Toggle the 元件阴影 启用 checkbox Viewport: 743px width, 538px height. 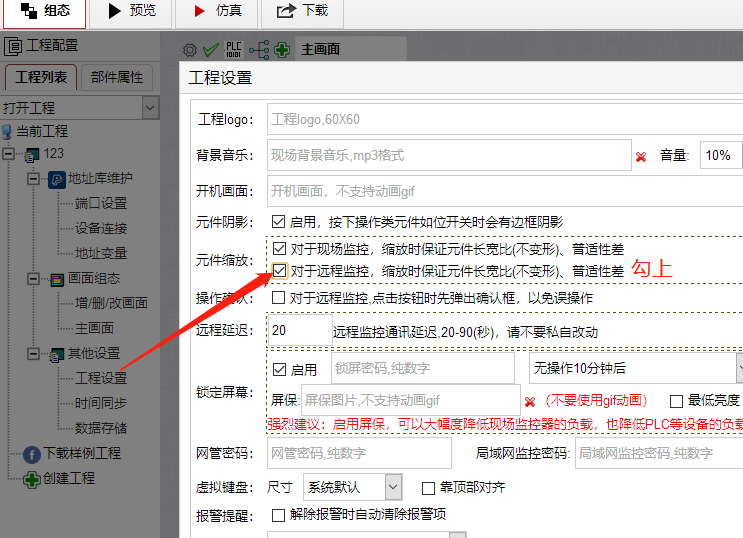(x=279, y=222)
